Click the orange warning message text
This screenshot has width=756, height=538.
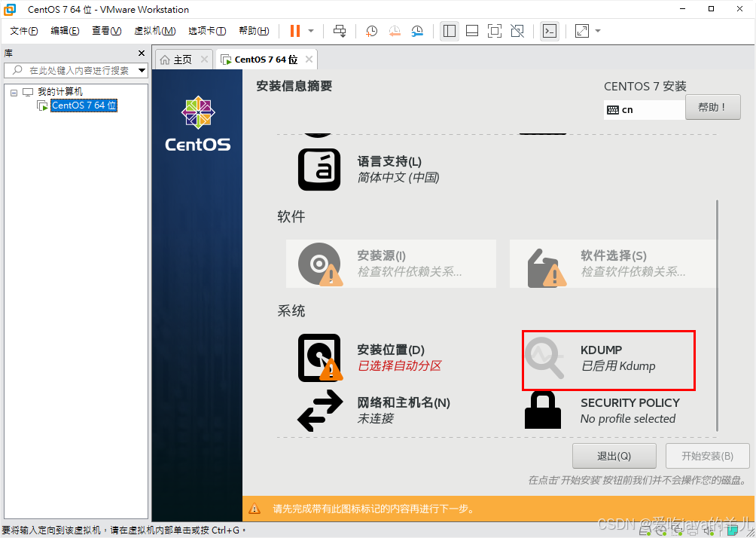(375, 509)
